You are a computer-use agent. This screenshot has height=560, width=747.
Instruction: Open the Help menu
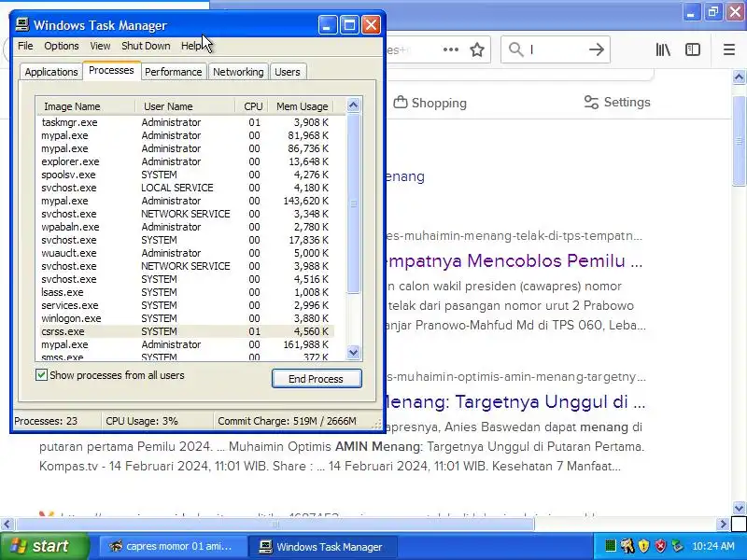coord(191,46)
